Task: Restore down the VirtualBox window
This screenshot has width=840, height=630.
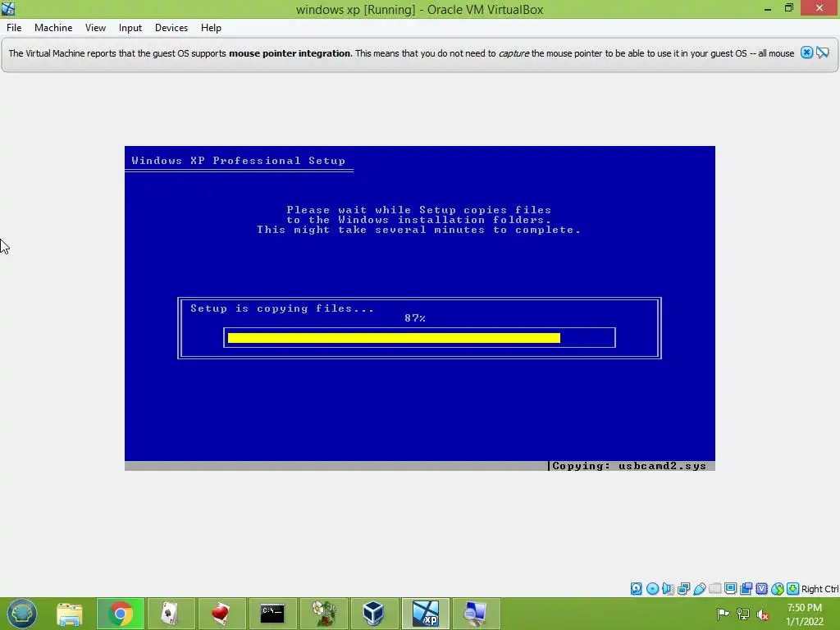Action: click(x=789, y=8)
